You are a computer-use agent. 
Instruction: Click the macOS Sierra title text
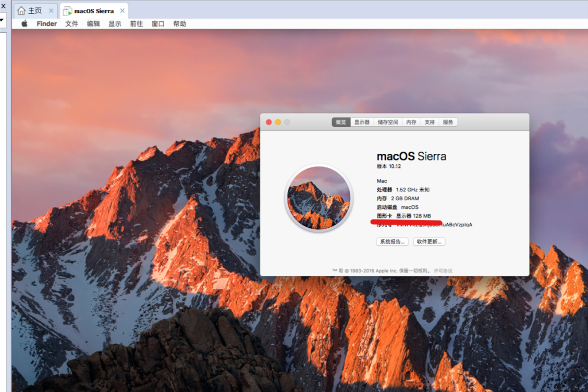411,156
